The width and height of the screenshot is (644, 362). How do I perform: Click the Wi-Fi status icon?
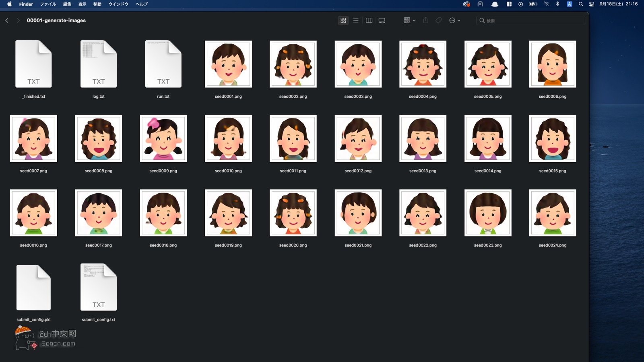coord(546,4)
